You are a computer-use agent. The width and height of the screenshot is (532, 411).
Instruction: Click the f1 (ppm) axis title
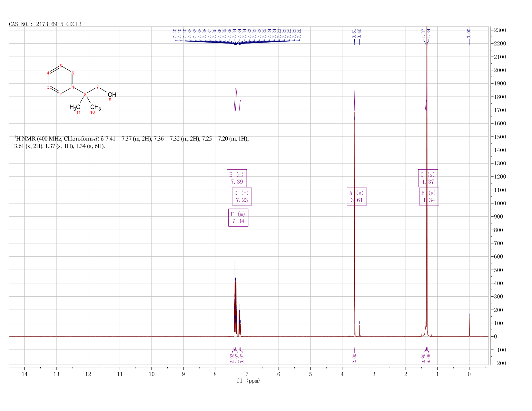pos(248,381)
